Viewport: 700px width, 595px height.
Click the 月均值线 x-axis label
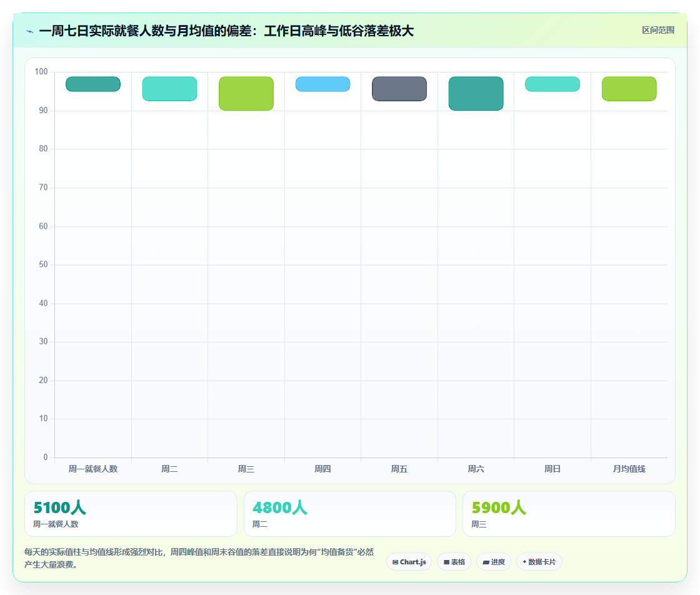(629, 469)
